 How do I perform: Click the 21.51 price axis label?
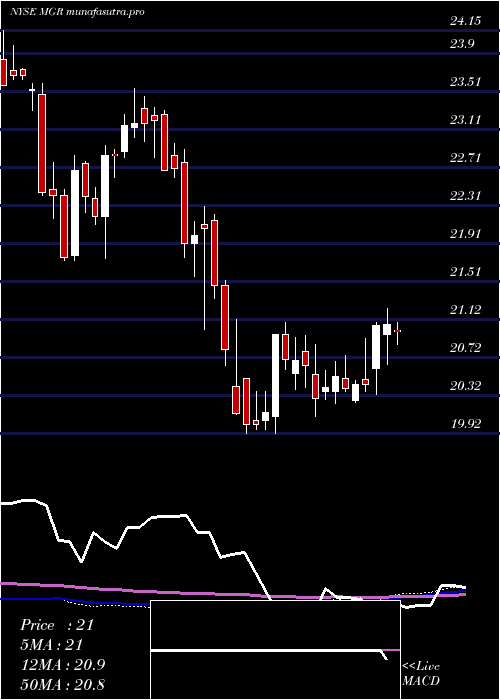(x=465, y=271)
